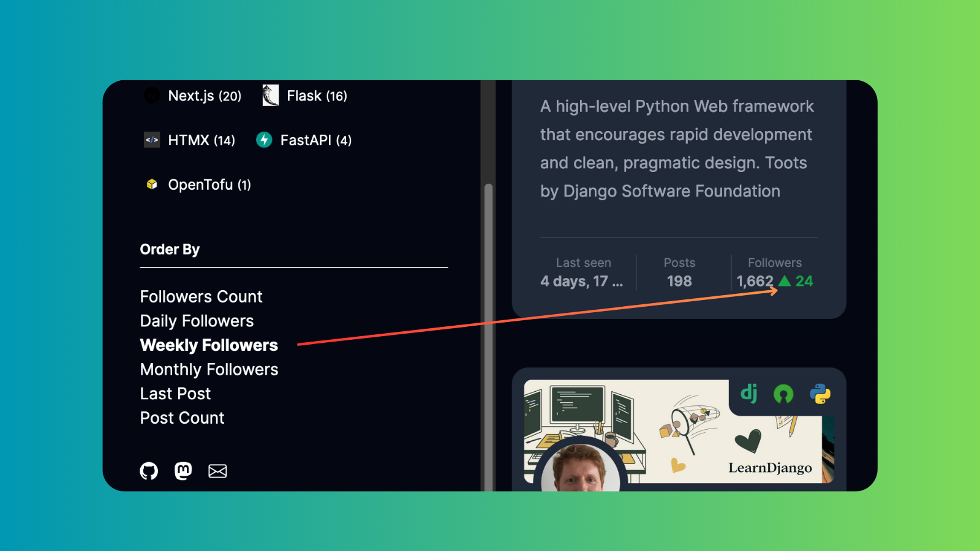Screen dimensions: 980x551
Task: Click the LearnDjango profile avatar
Action: point(580,468)
